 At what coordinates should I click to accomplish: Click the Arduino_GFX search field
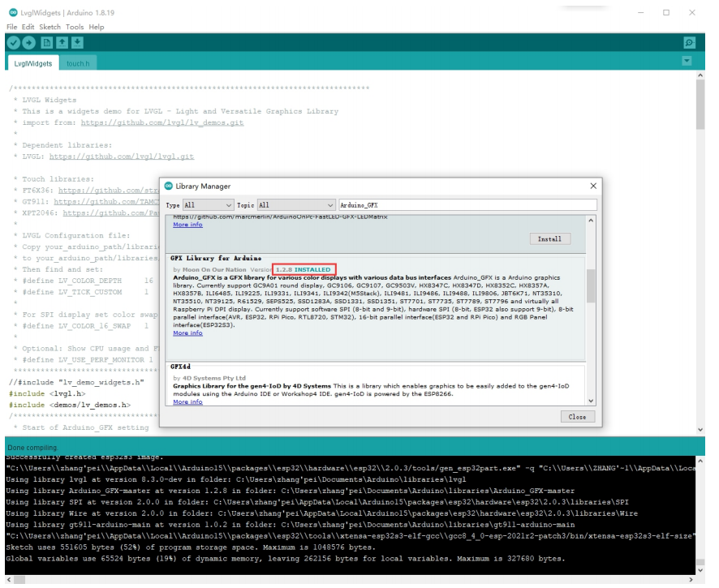point(467,205)
